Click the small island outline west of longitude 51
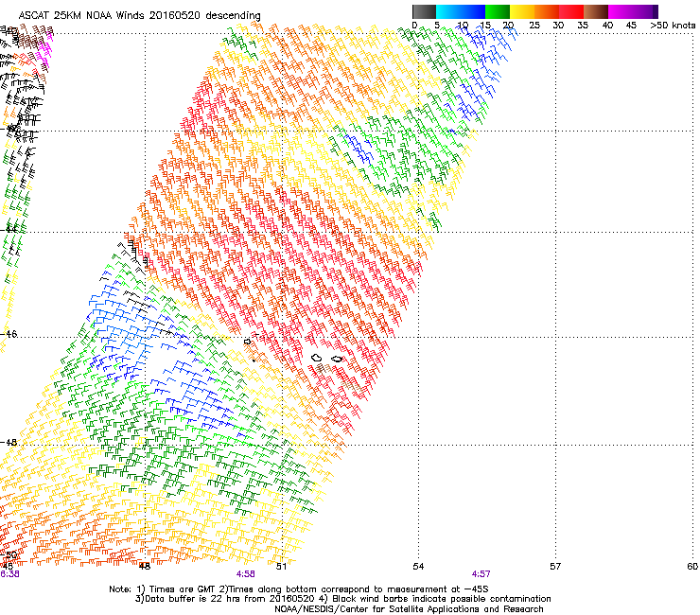 [247, 342]
